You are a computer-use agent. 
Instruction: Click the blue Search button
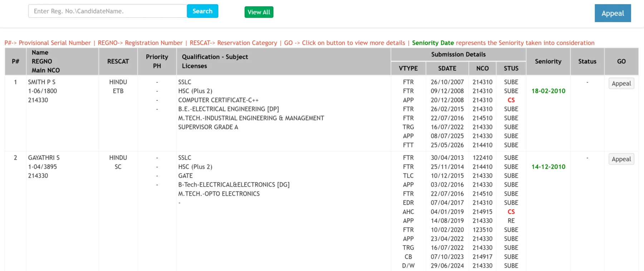pyautogui.click(x=203, y=11)
